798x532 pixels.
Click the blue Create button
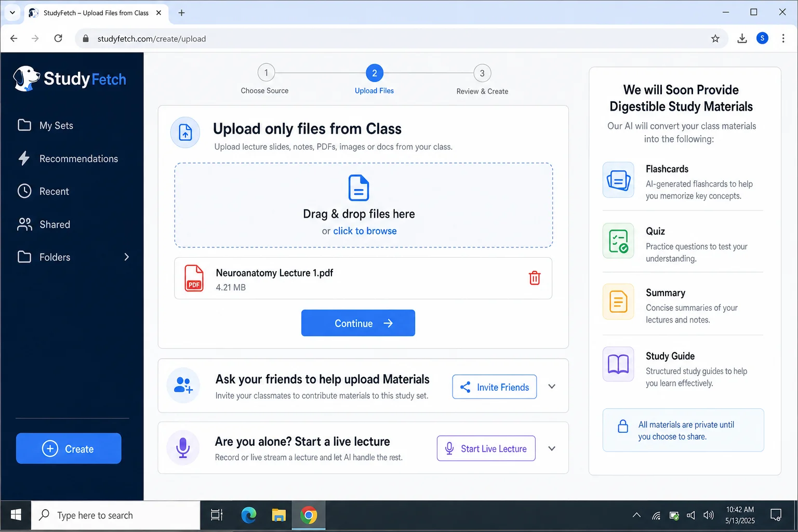pyautogui.click(x=69, y=448)
